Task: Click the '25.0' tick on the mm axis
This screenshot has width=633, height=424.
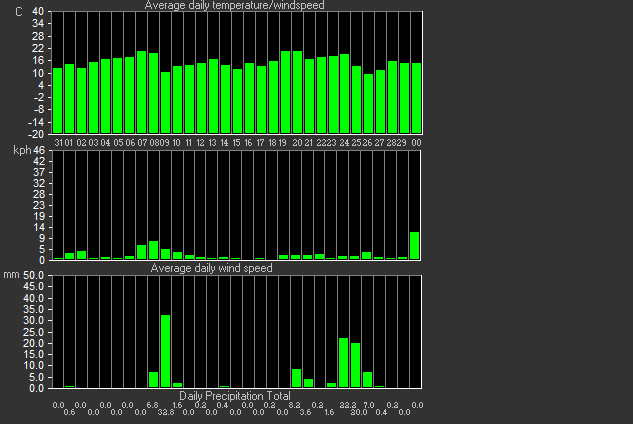Action: (x=34, y=332)
